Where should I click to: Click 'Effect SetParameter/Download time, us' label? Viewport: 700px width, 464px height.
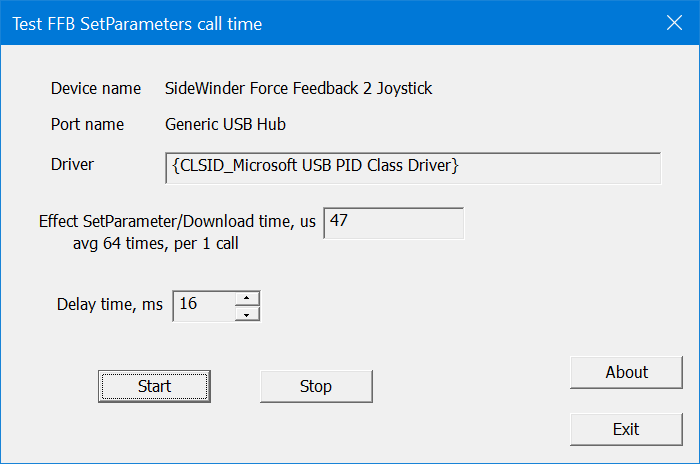pyautogui.click(x=177, y=222)
